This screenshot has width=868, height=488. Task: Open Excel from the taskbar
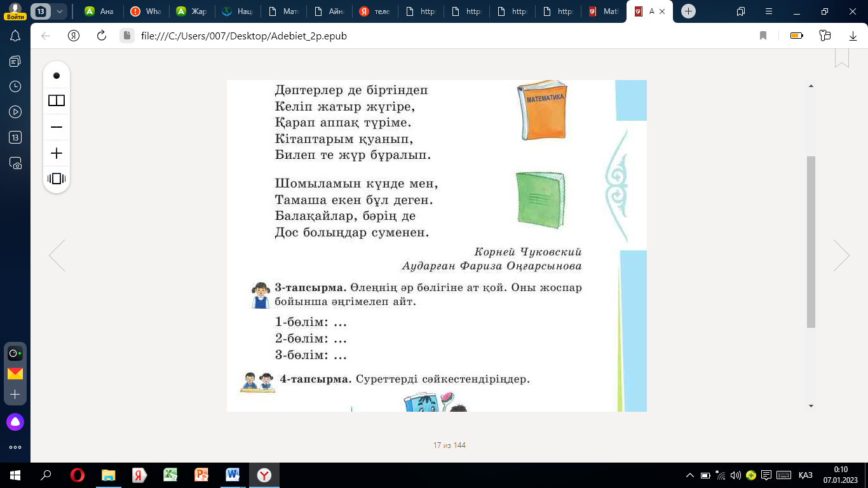pyautogui.click(x=171, y=475)
